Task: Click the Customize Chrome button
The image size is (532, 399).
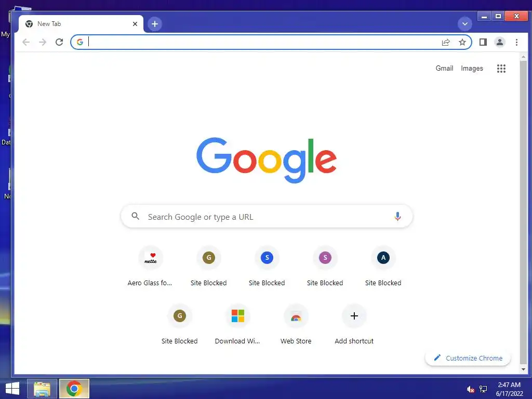Action: tap(468, 358)
